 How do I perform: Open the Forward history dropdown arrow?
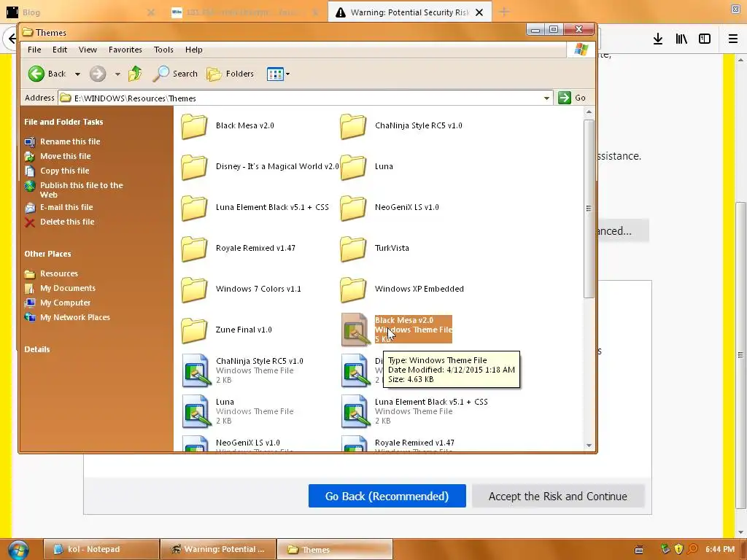pyautogui.click(x=117, y=74)
